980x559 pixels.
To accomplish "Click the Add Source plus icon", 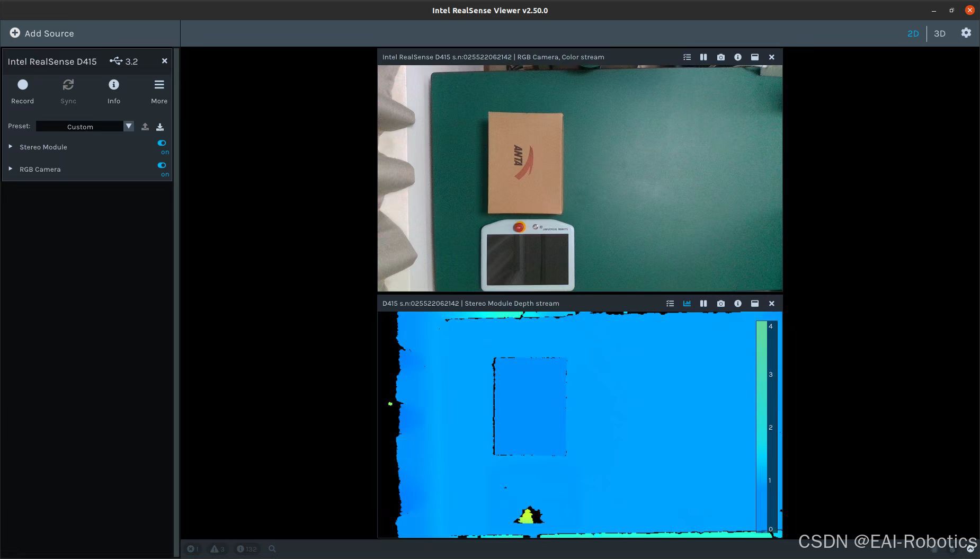I will pos(15,33).
